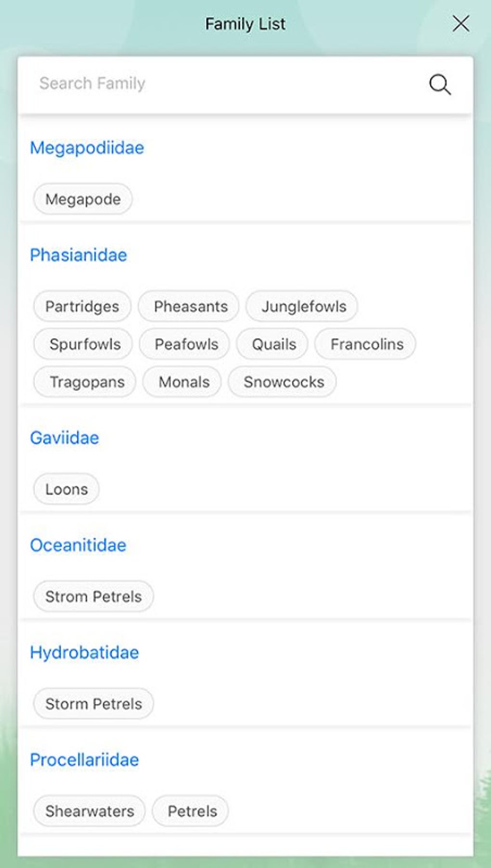Open the Procellariidae family heading
Screen dimensions: 491x868
[x=84, y=759]
